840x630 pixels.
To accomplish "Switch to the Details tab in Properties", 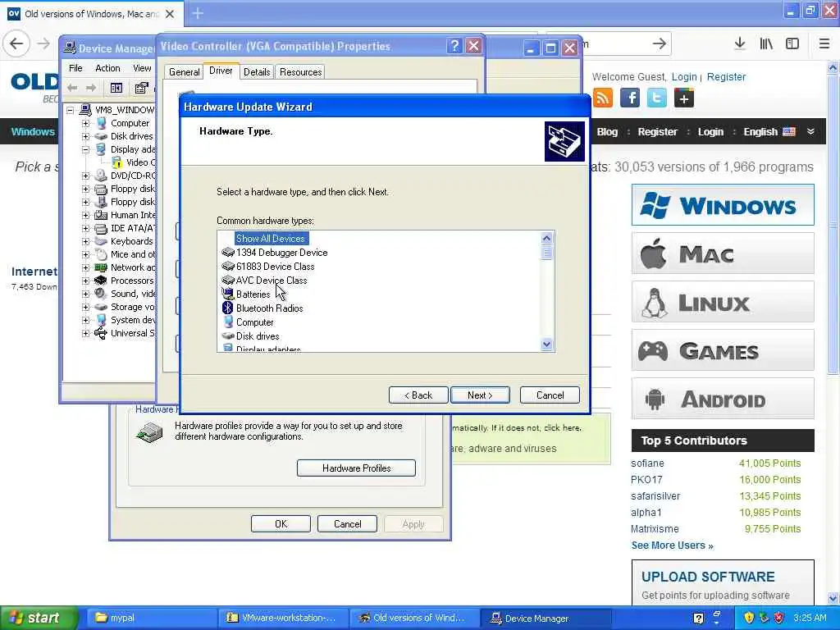I will 257,72.
